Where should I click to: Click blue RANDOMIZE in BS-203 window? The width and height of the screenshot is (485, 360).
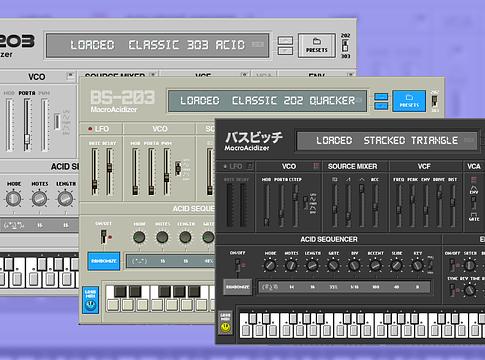pyautogui.click(x=104, y=261)
